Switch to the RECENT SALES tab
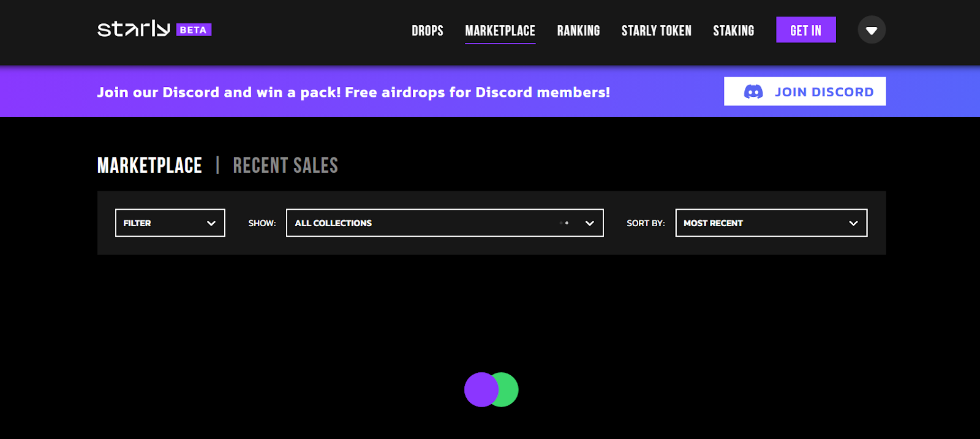 point(285,166)
